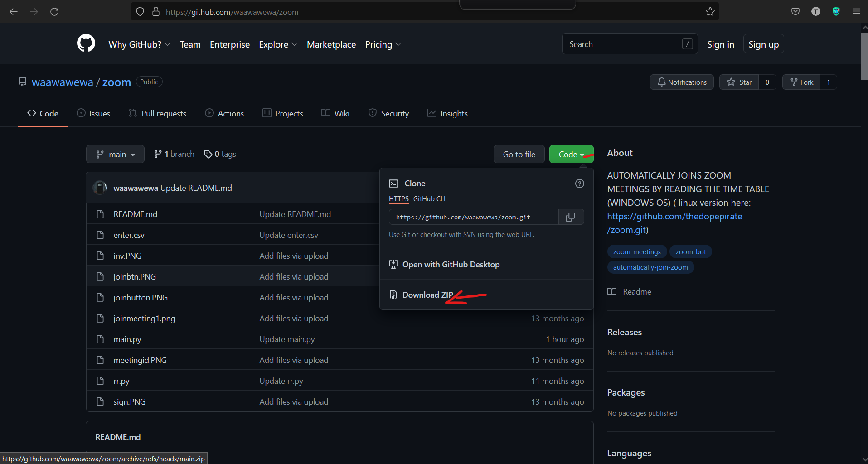Screen dimensions: 868x464
Task: Click the README.md file icon
Action: pos(100,214)
